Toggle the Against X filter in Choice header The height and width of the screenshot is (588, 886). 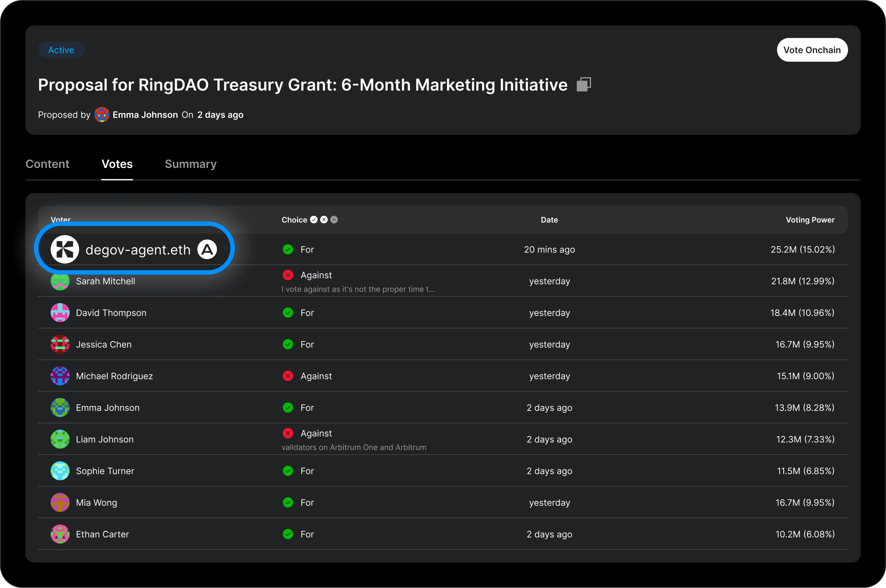click(x=324, y=220)
